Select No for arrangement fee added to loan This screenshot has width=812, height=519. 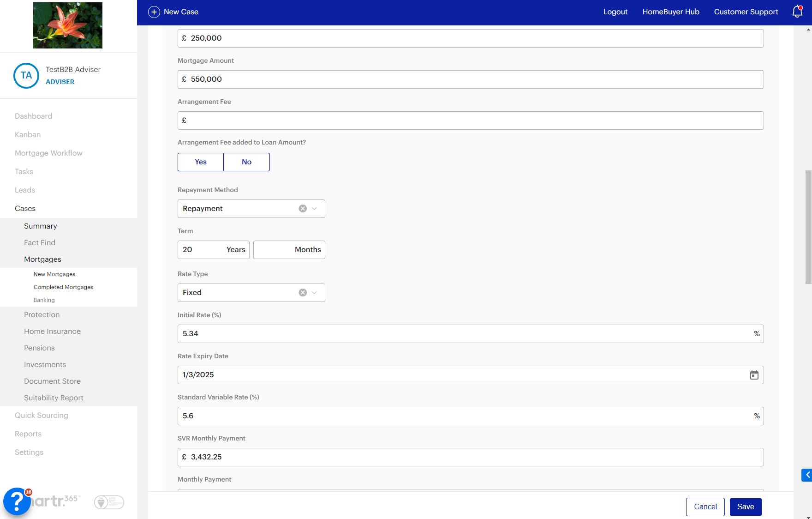coord(247,162)
